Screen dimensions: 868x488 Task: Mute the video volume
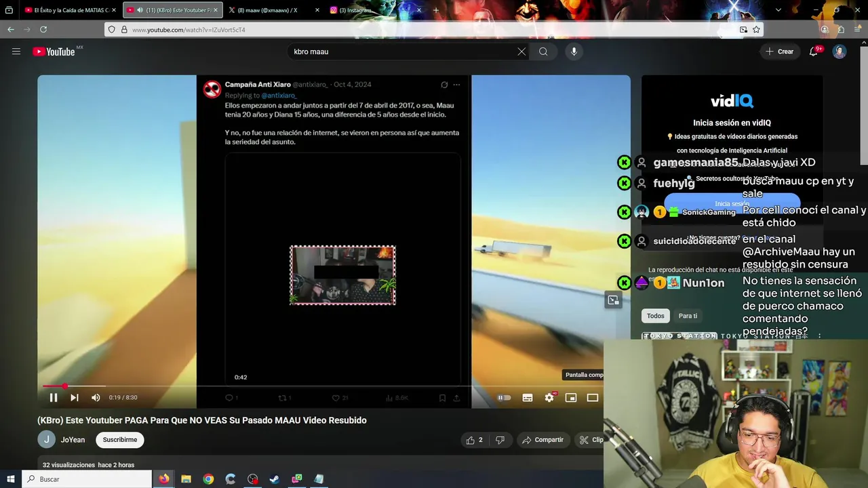[x=96, y=398]
